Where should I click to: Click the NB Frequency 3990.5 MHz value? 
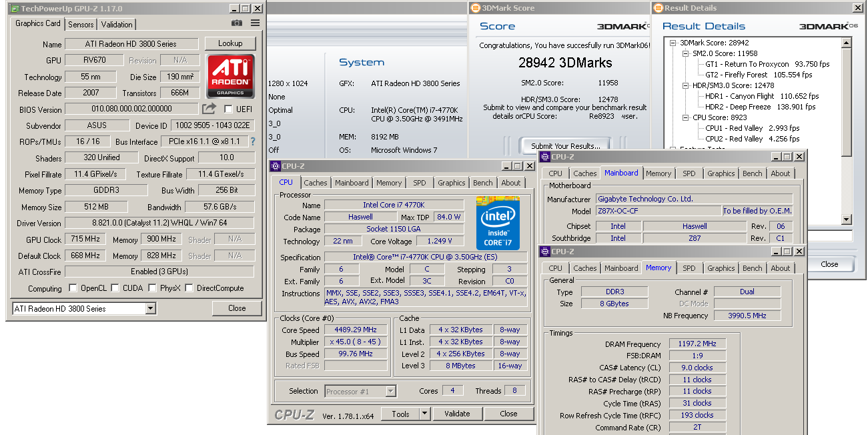point(747,316)
